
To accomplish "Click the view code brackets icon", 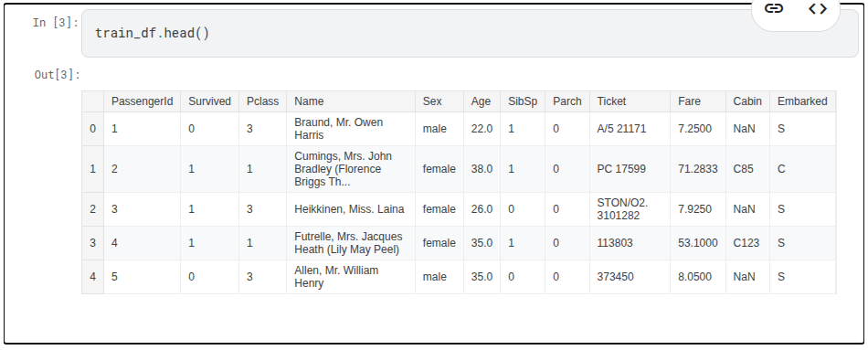I will coord(818,8).
